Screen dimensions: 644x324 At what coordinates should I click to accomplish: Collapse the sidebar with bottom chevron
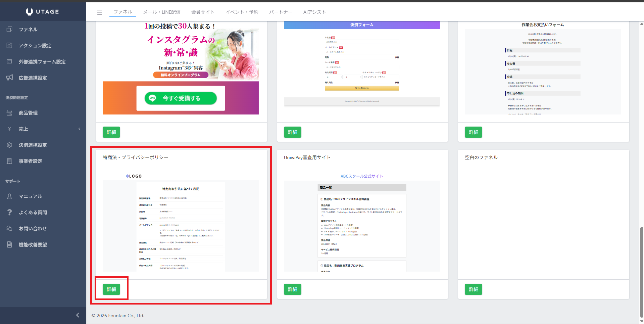(78, 315)
